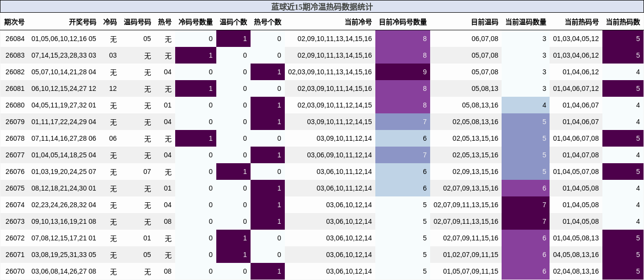Click period number 26083
This screenshot has height=280, width=644.
15,55
